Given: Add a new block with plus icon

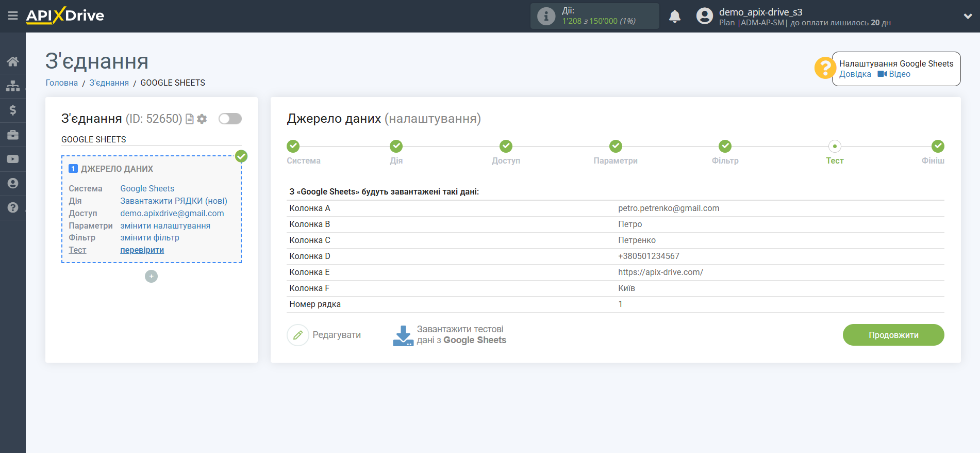Looking at the screenshot, I should [x=151, y=277].
